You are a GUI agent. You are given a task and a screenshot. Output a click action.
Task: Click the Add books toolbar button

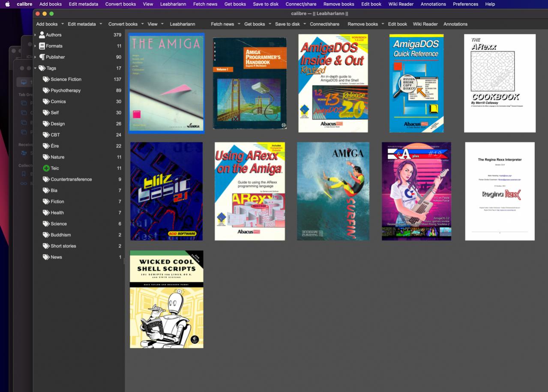[47, 24]
